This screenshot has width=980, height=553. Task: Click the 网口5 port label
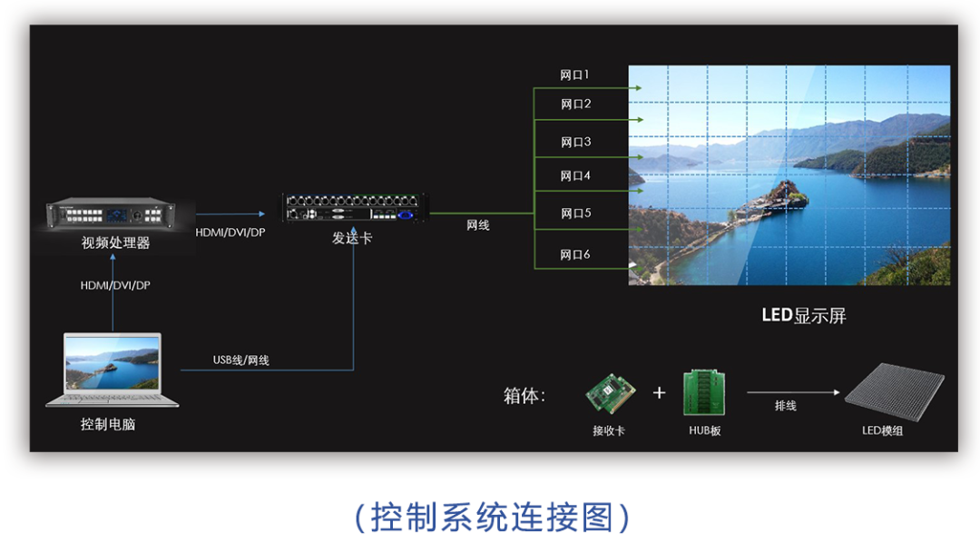pos(575,213)
